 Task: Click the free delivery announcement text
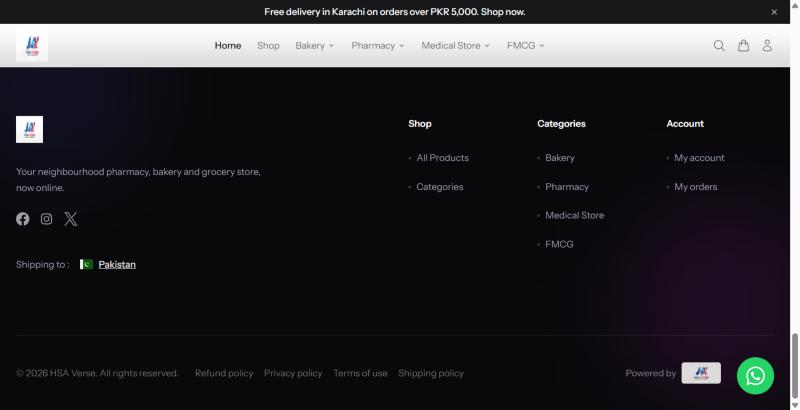coord(394,12)
